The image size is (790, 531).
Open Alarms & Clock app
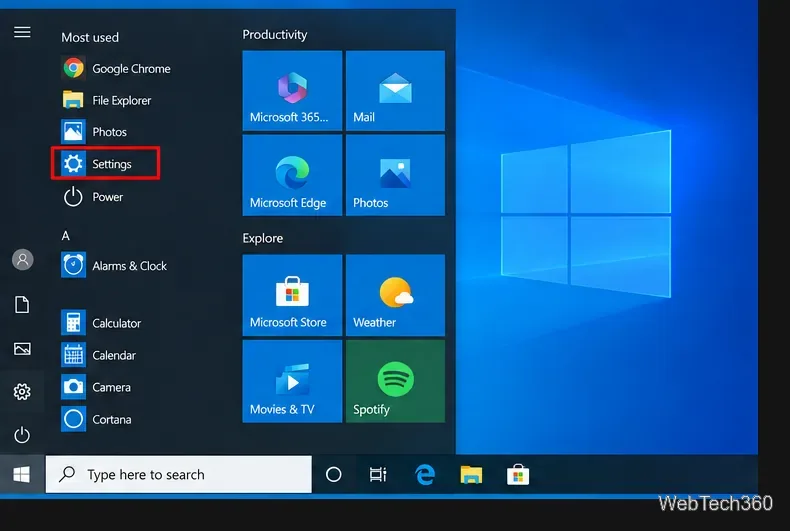click(114, 266)
